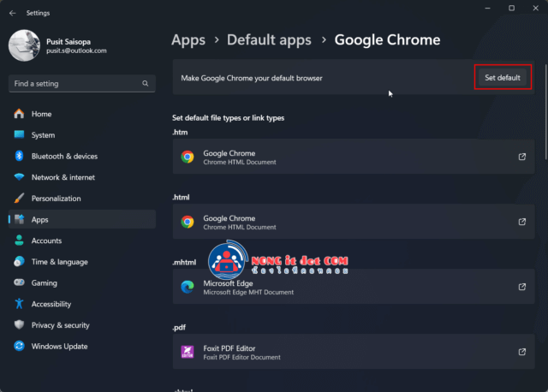Open external-link icon for .pdf default
The image size is (548, 392).
coord(521,352)
